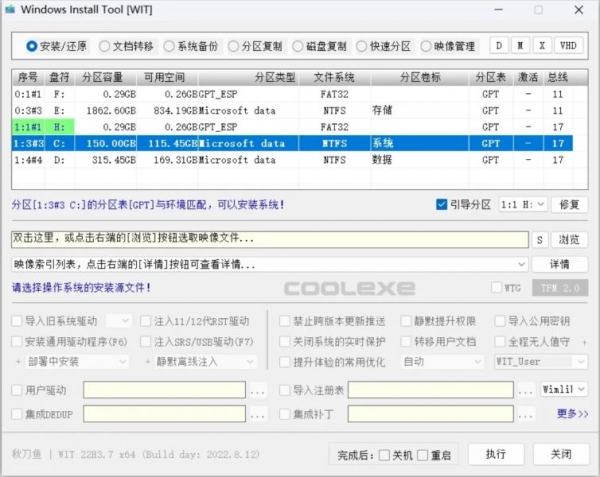Viewport: 600px width, 477px height.
Task: Sort by 分区容量 column header
Action: [x=105, y=78]
